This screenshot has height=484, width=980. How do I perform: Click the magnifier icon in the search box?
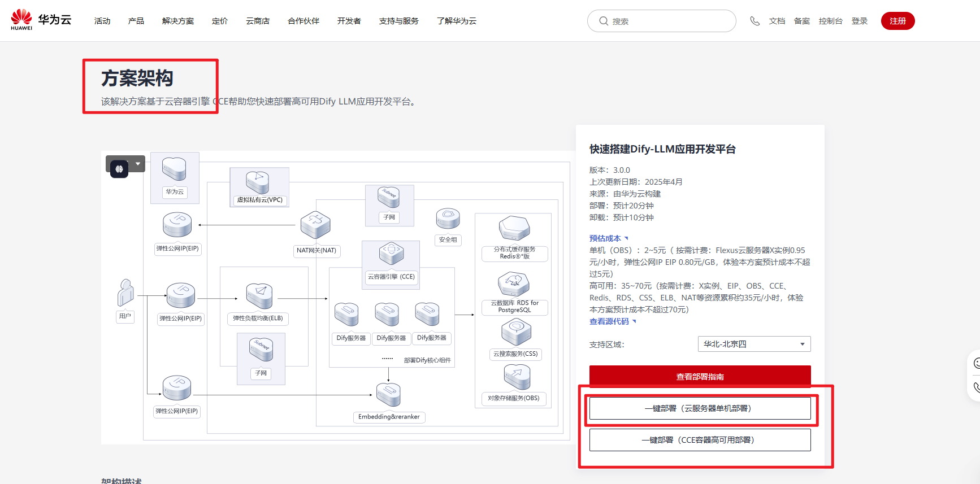coord(604,21)
